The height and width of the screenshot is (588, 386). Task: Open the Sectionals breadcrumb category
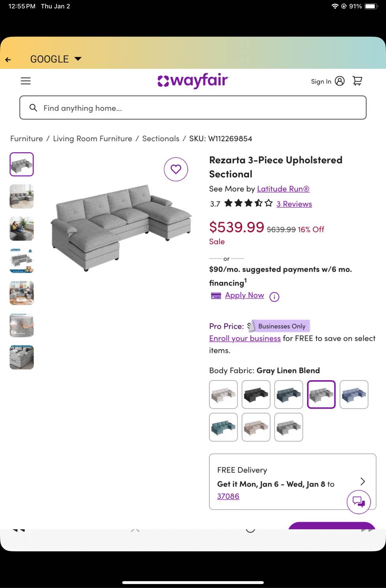[x=160, y=138]
